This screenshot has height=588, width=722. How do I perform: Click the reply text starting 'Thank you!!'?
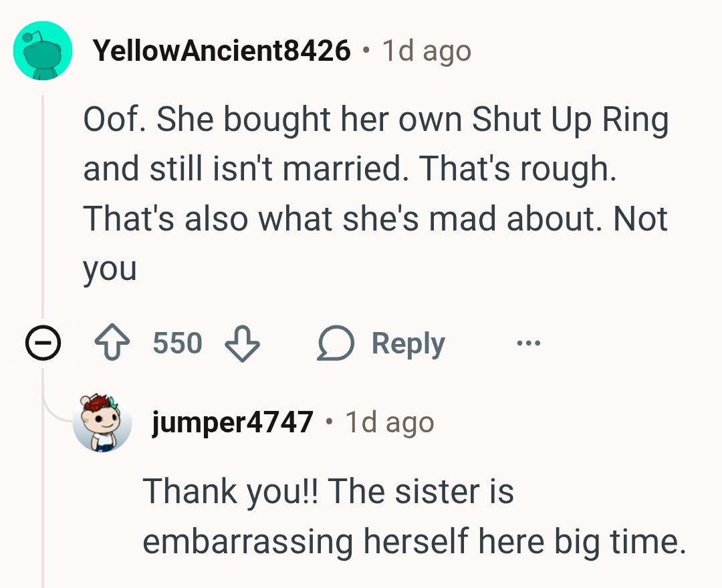(x=328, y=491)
